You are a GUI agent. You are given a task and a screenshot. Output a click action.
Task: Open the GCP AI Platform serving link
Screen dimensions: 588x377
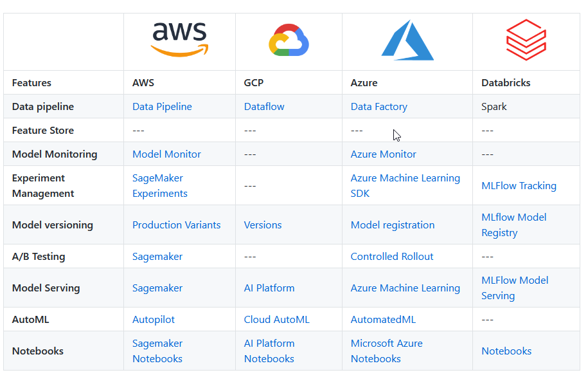click(269, 288)
